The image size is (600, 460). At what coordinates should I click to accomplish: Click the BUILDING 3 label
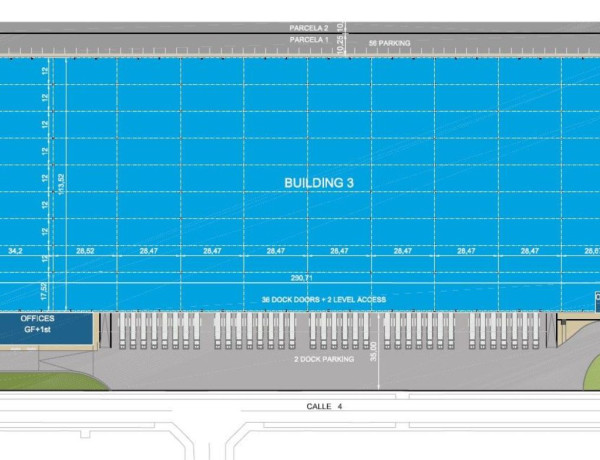(x=319, y=183)
